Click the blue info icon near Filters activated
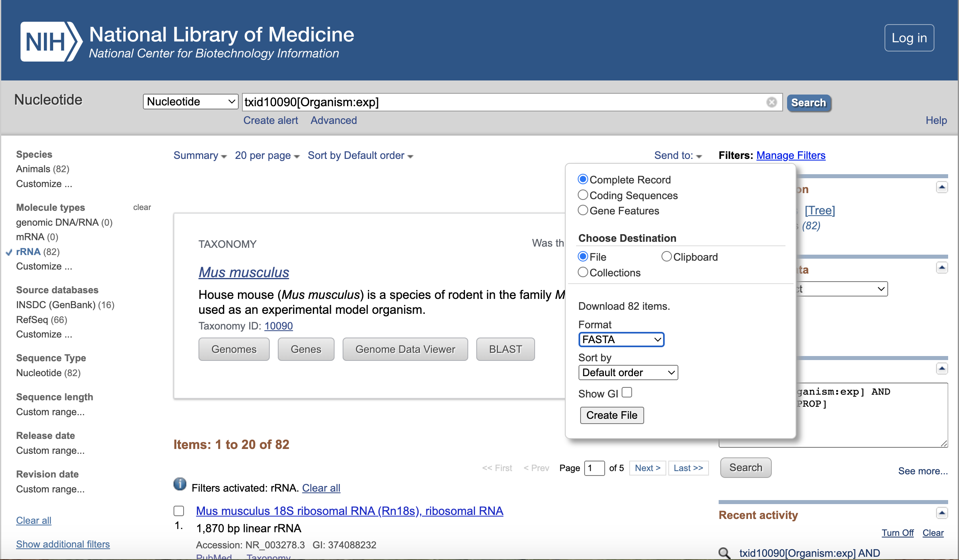Screen dimensions: 959x560 [180, 484]
